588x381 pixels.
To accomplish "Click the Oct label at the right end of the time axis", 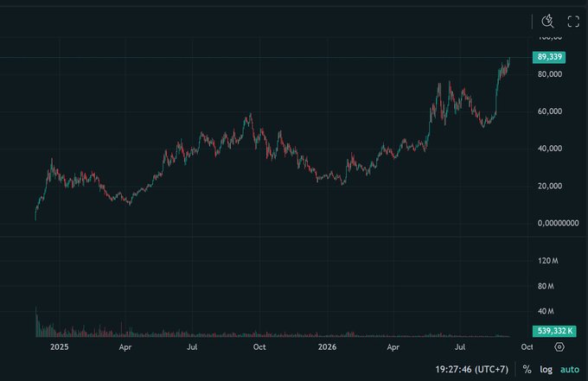I will coord(527,347).
